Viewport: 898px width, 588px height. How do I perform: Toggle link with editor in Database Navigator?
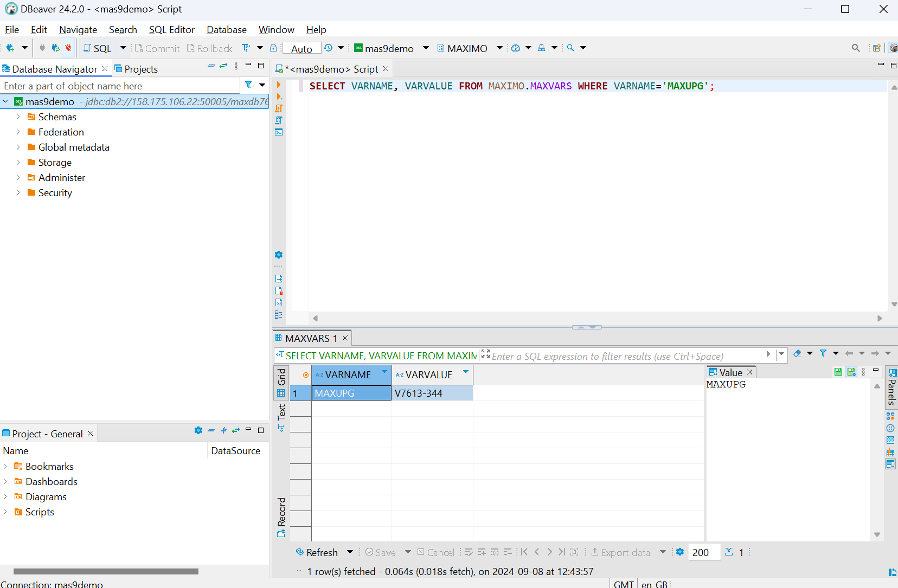coord(223,66)
